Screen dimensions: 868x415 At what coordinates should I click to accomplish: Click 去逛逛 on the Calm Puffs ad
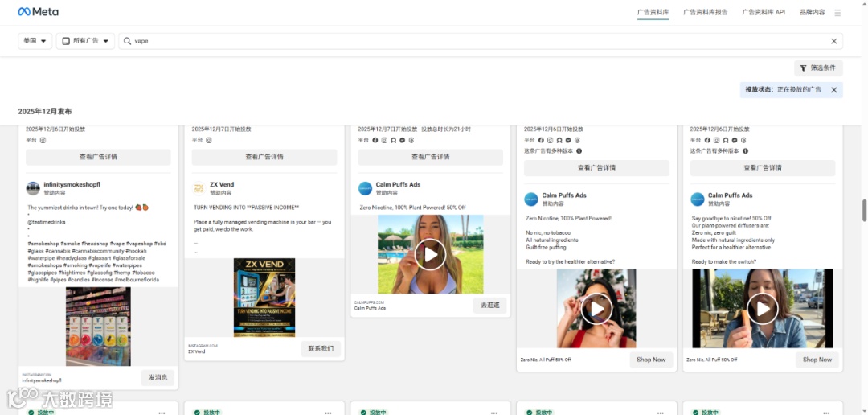pyautogui.click(x=490, y=306)
